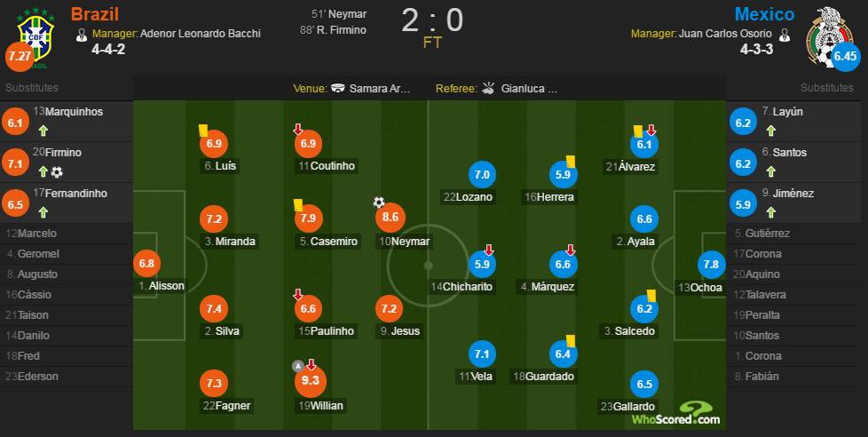Open Marcelo from Brazil's bench list
Viewport: 868px width, 437px height.
pos(31,234)
